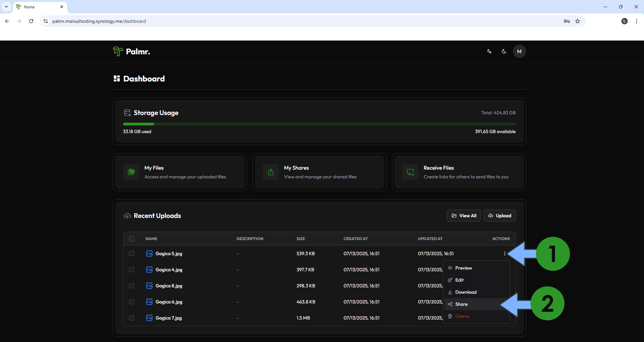
Task: Choose Preview in the context menu
Action: coord(477,268)
